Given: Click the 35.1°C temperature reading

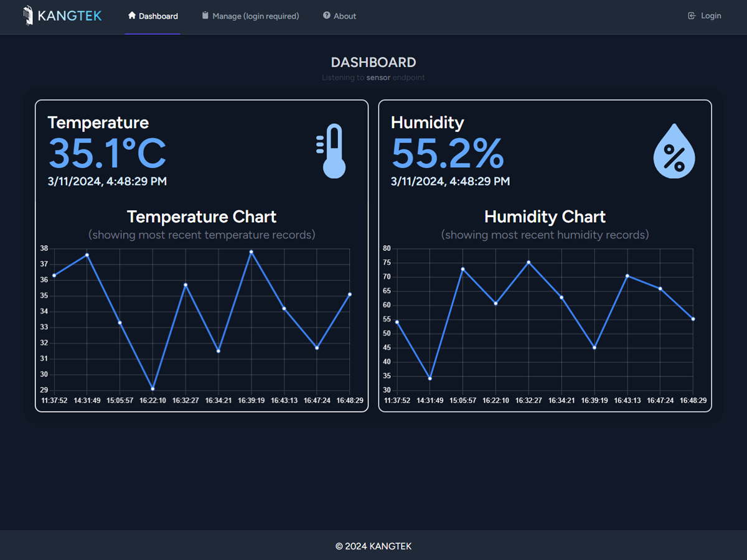Looking at the screenshot, I should coord(107,154).
